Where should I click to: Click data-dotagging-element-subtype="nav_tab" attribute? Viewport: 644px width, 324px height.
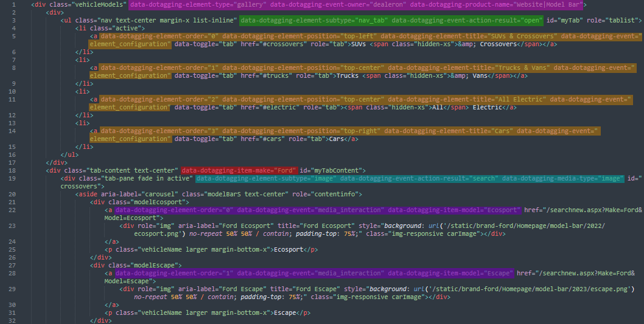(x=314, y=21)
